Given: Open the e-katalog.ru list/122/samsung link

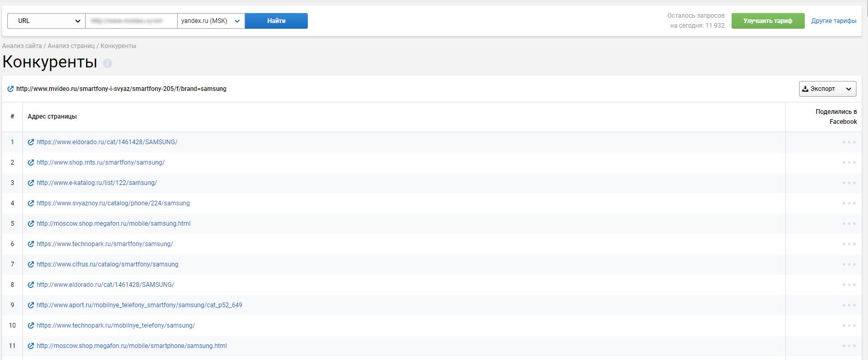Looking at the screenshot, I should point(97,183).
